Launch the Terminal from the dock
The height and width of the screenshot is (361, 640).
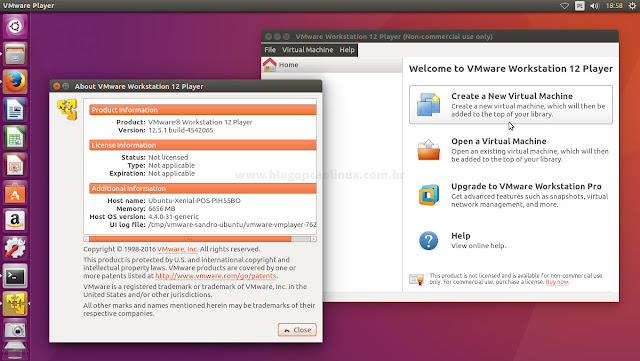coord(15,276)
